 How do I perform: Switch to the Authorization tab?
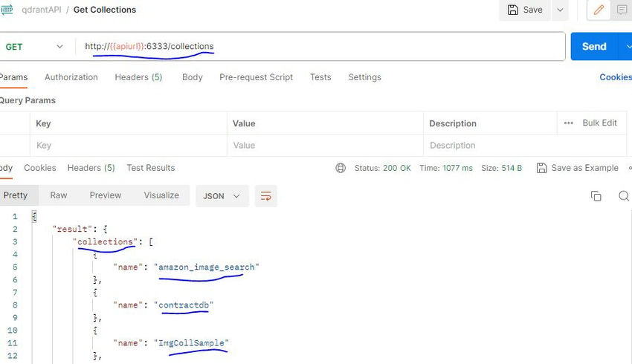71,77
